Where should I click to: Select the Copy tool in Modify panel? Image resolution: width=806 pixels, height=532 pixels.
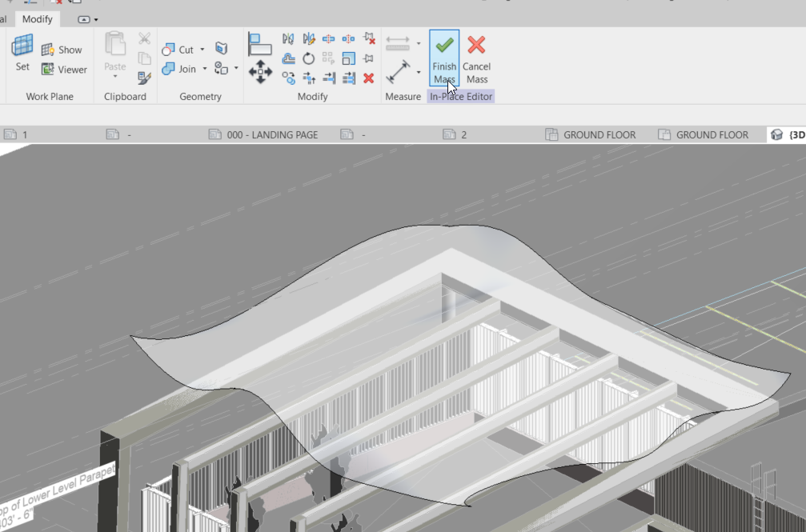click(288, 78)
